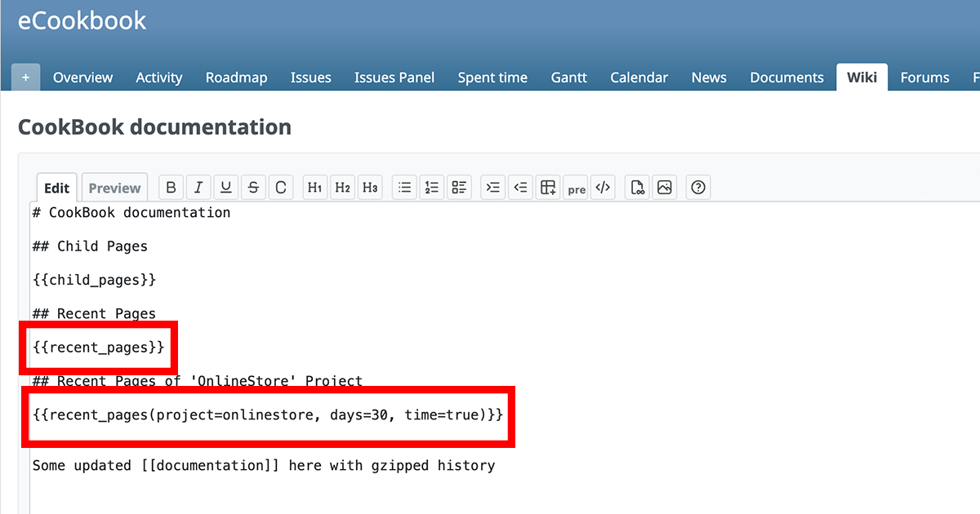Apply strikethrough formatting
The image size is (980, 514).
tap(253, 187)
